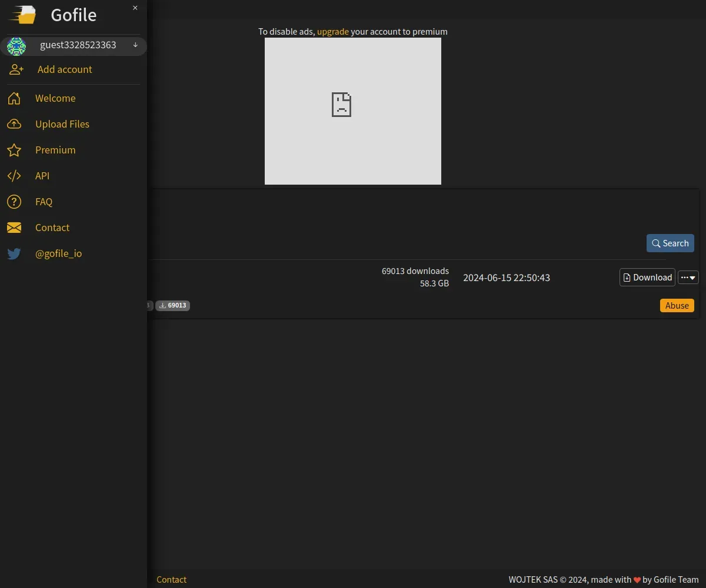
Task: Click the 58.3 GB size text
Action: point(434,283)
